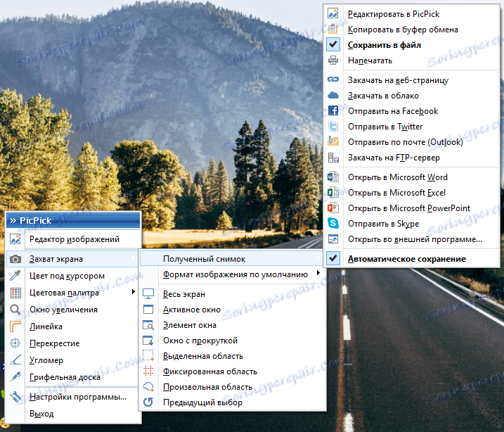The image size is (504, 432).
Task: Click the Skype icon
Action: pos(333,223)
